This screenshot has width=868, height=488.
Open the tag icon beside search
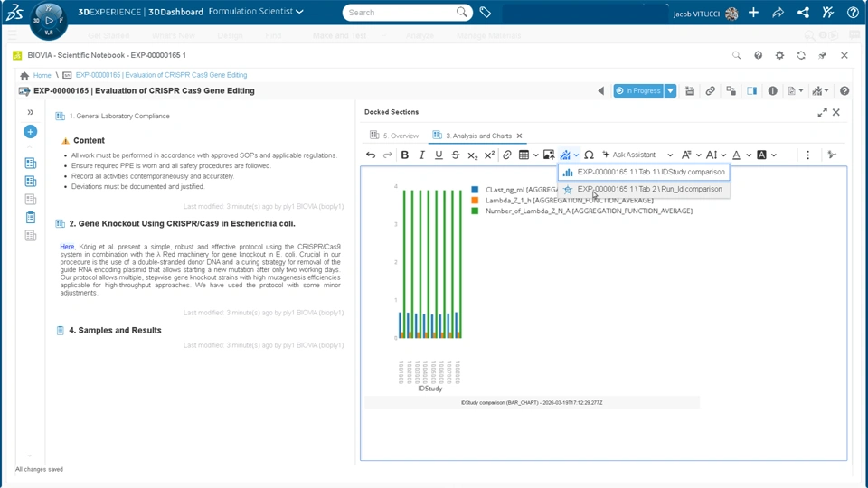[x=486, y=12]
